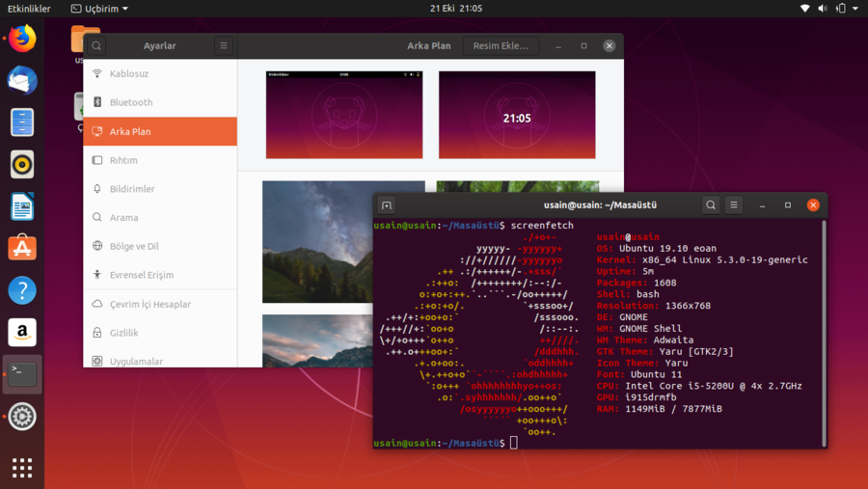Select the Milky Way mountain wallpaper thumbnail
868x489 pixels.
[343, 241]
